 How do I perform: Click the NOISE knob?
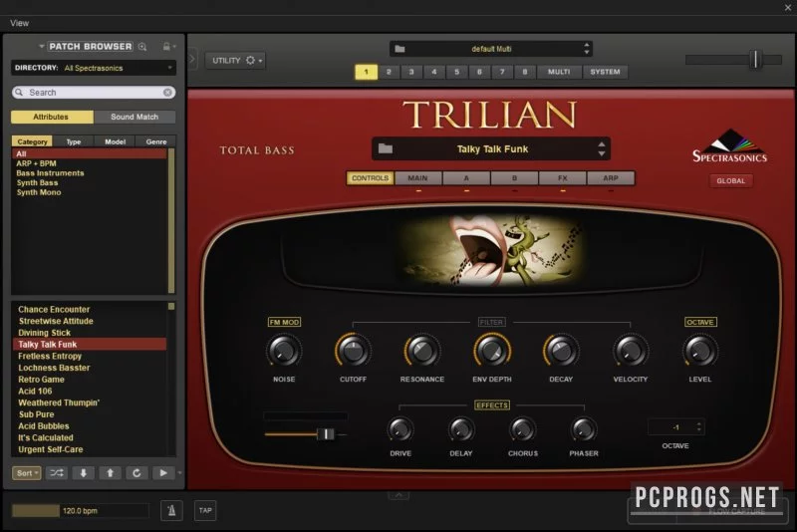[x=284, y=351]
